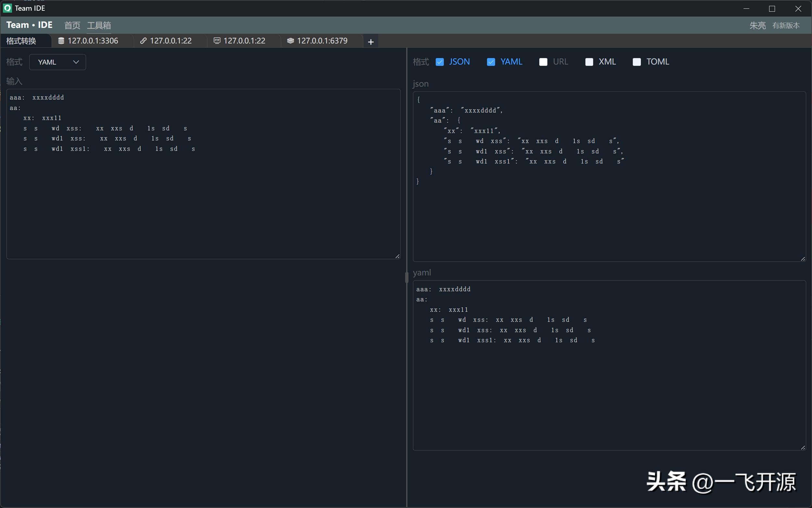
Task: Click the database icon on 127.0.0.1:3306 tab
Action: pyautogui.click(x=61, y=41)
